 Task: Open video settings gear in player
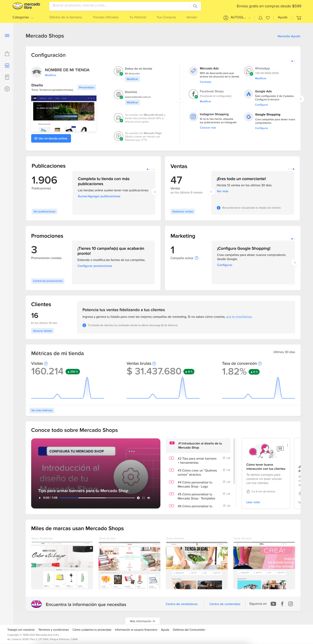click(x=138, y=498)
